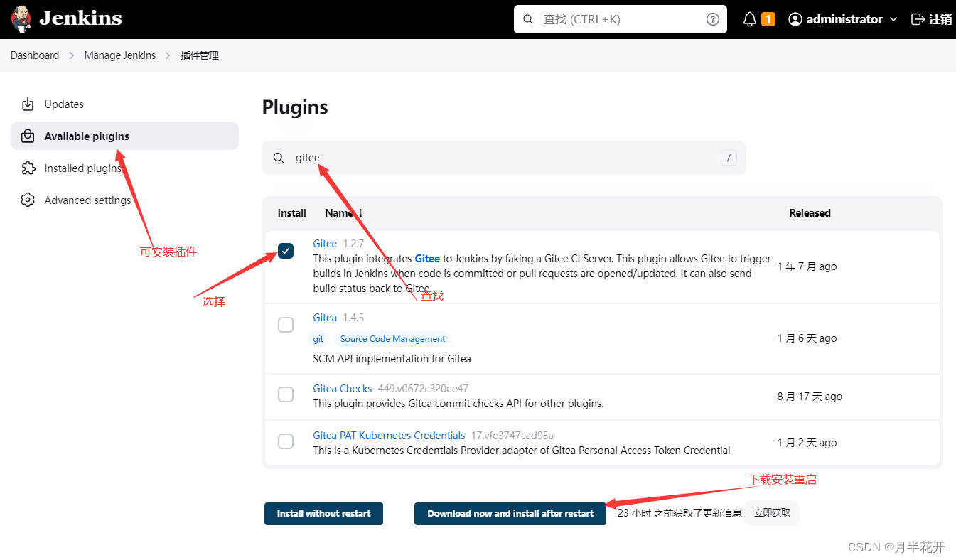Check the Gitea plugin checkbox
The image size is (956, 560).
click(x=286, y=325)
